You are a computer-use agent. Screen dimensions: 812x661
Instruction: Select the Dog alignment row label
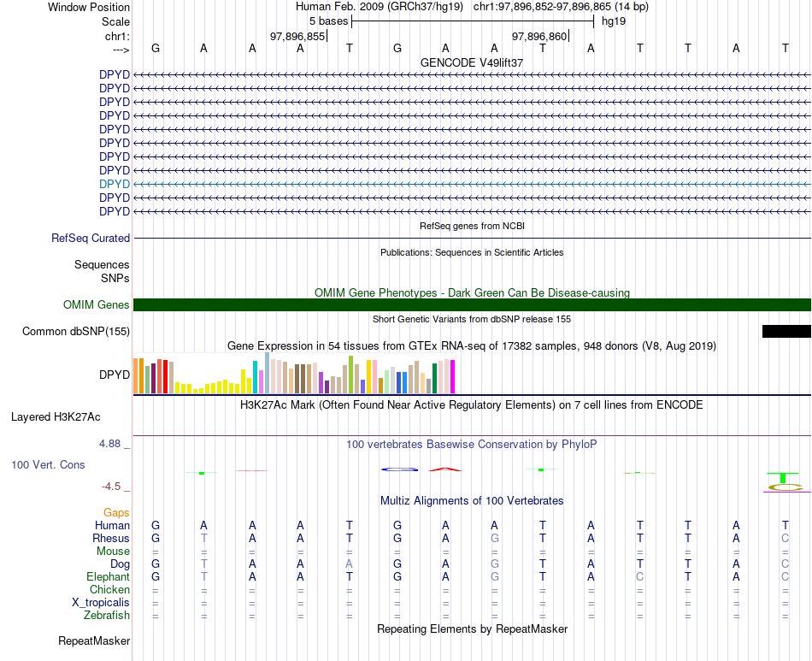121,564
